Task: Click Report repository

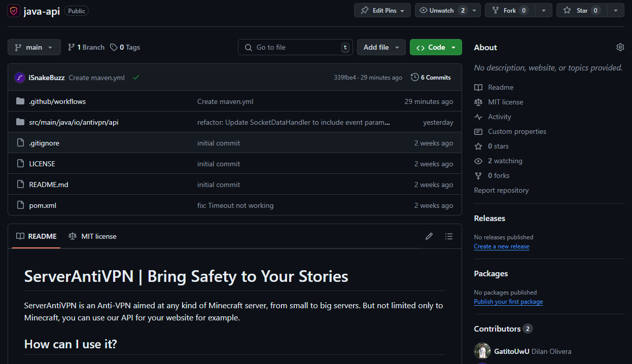Action: point(501,190)
